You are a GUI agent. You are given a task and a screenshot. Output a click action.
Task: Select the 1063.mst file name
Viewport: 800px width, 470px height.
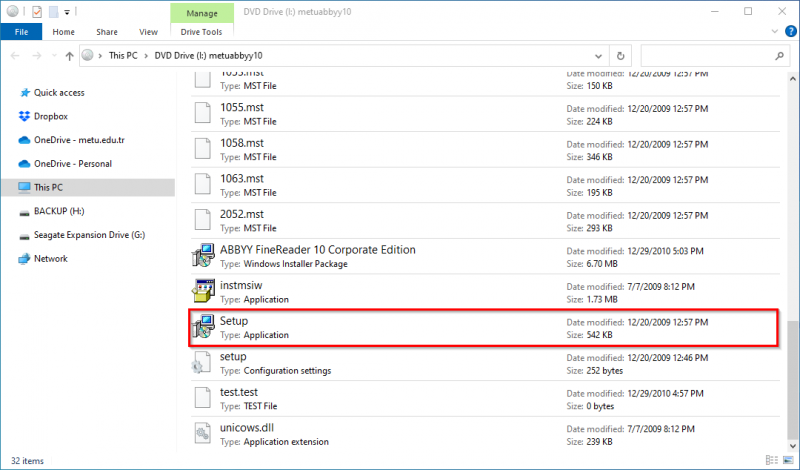coord(242,179)
